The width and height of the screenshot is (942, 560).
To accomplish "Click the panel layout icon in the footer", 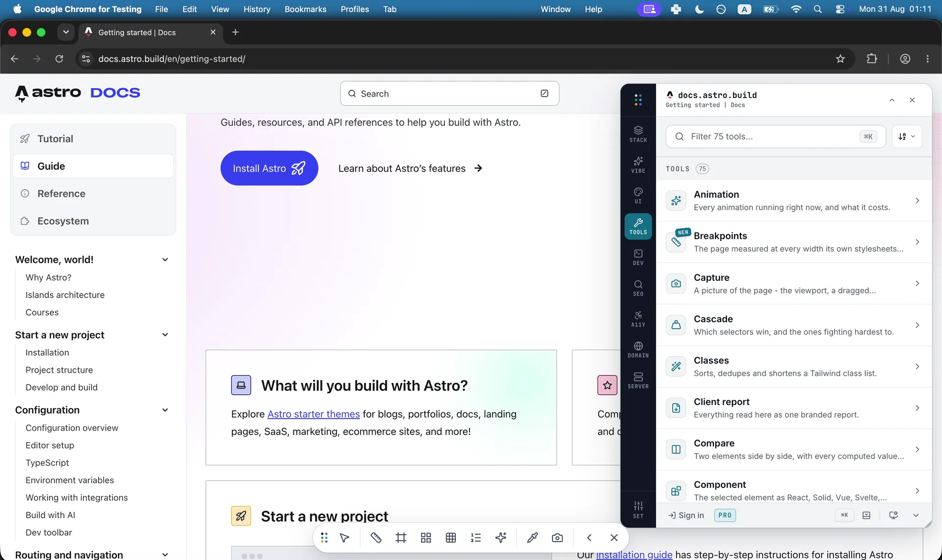I will coord(866,515).
